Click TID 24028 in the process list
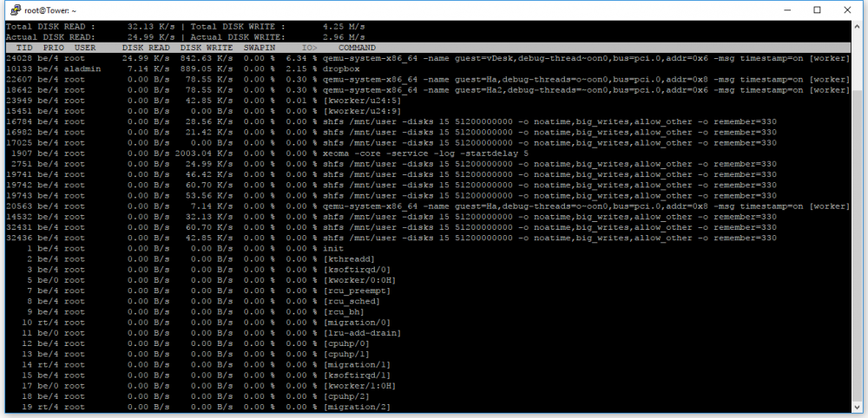Viewport: 868px width, 418px height. (19, 59)
